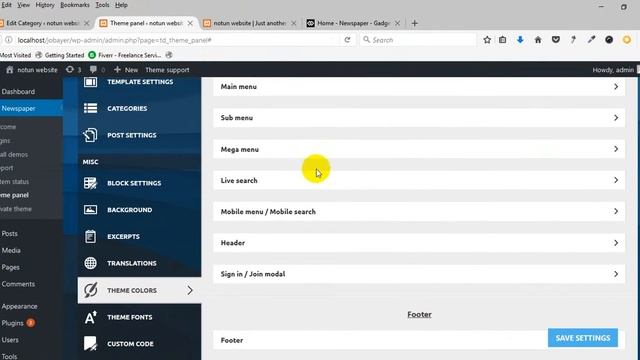Open Pages in WordPress sidebar
Image resolution: width=640 pixels, height=360 pixels.
tap(11, 267)
